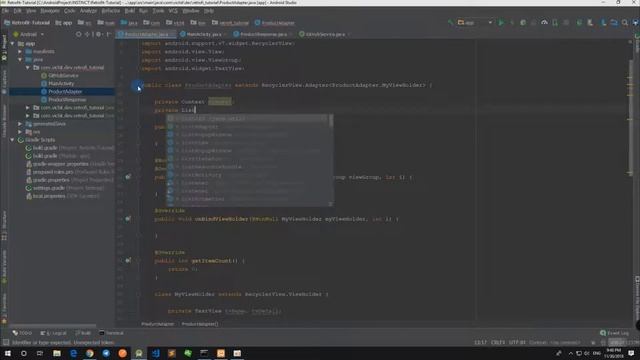This screenshot has height=360, width=640.
Task: Toggle the Gradle side tool window on right edge
Action: coord(637,44)
